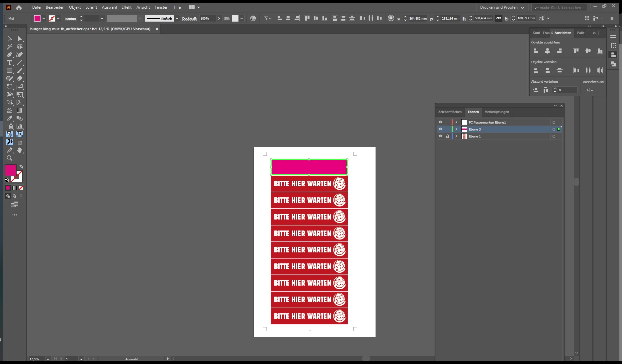Open the recolor artwork globe icon
The width and height of the screenshot is (622, 364).
click(x=253, y=19)
